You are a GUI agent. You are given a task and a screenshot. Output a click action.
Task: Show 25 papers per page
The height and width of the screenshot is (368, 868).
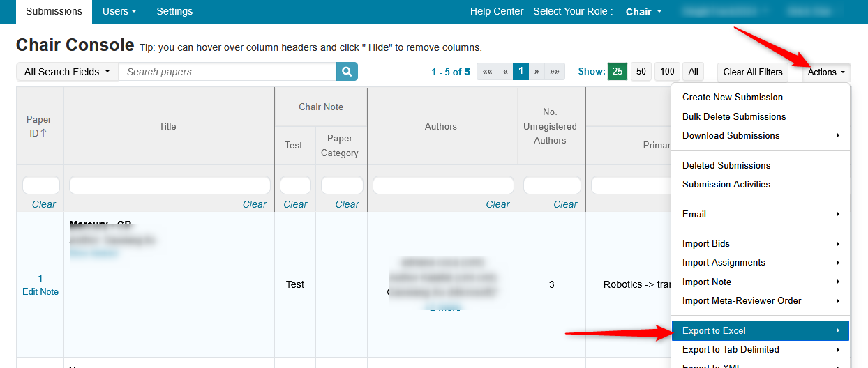pyautogui.click(x=618, y=72)
